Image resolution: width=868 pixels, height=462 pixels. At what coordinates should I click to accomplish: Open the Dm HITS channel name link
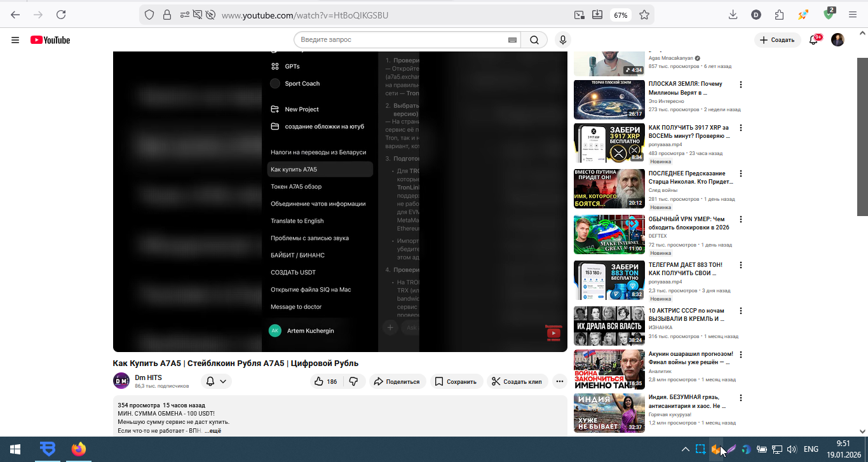click(x=148, y=377)
